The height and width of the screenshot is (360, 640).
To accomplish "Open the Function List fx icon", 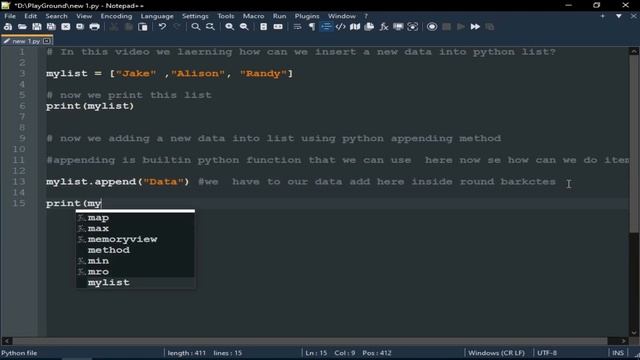I will pos(384,27).
